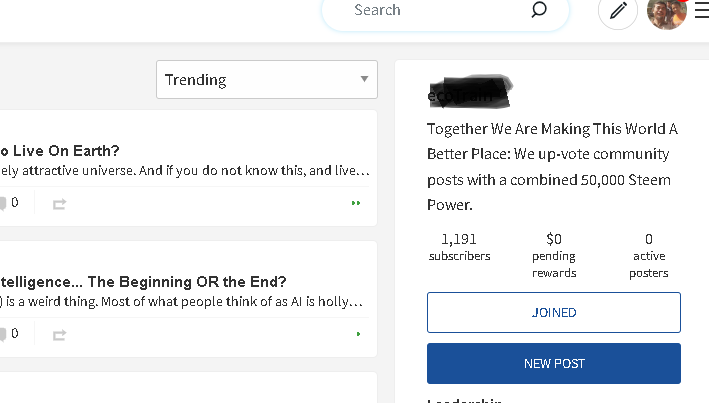
Task: Click the NEW POST button
Action: point(554,364)
